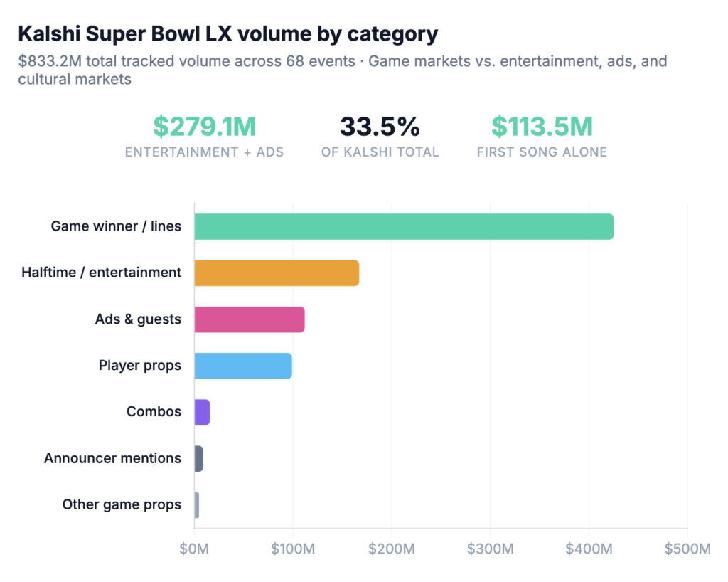Click the $113.5M first song figure
This screenshot has height=582, width=728.
542,127
